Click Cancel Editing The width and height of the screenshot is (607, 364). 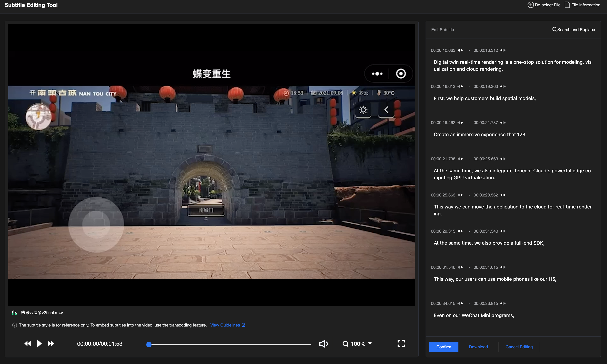point(519,347)
